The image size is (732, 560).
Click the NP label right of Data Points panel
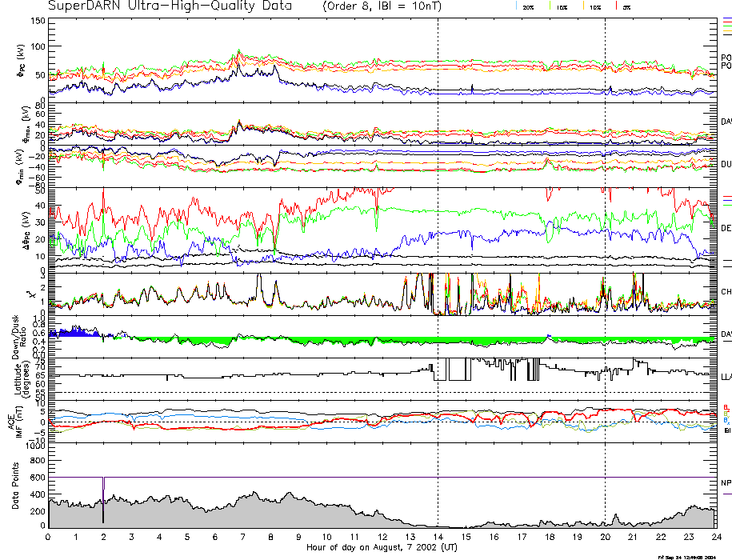(x=726, y=483)
